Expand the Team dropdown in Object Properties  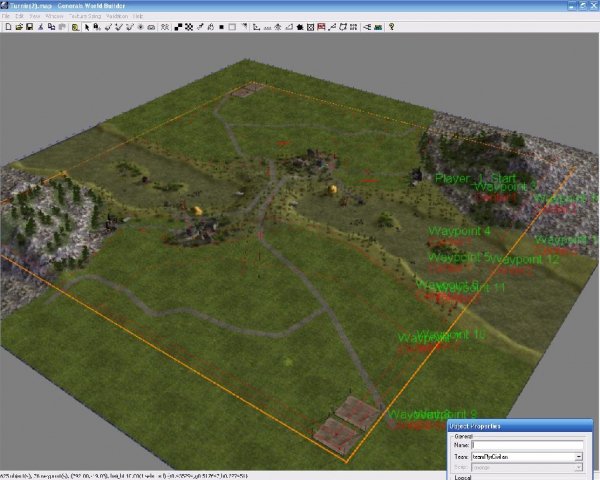pyautogui.click(x=578, y=457)
